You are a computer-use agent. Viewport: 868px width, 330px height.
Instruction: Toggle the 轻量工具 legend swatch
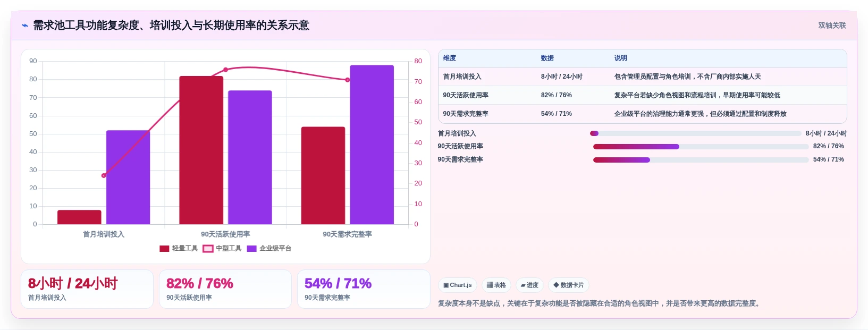pyautogui.click(x=164, y=249)
